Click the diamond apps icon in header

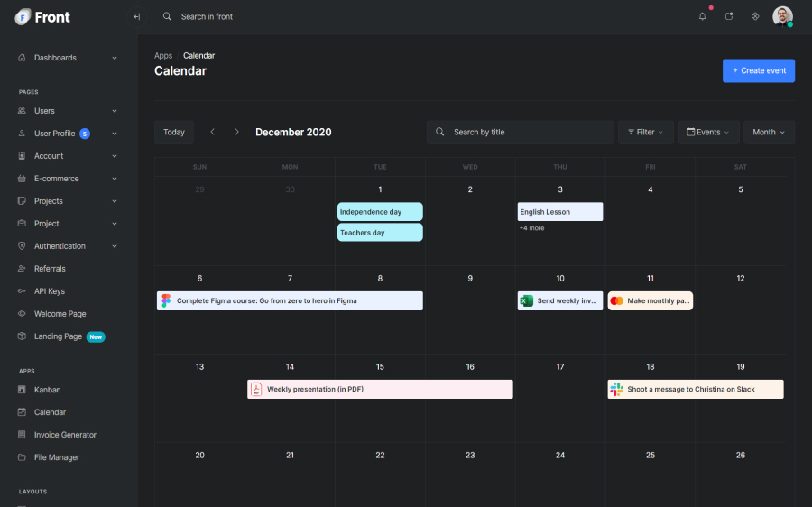755,16
